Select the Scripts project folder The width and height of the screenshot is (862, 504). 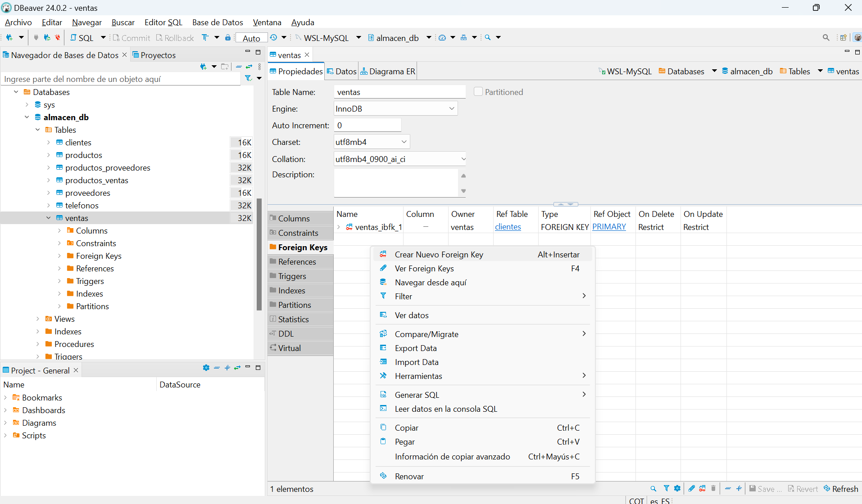click(x=34, y=435)
